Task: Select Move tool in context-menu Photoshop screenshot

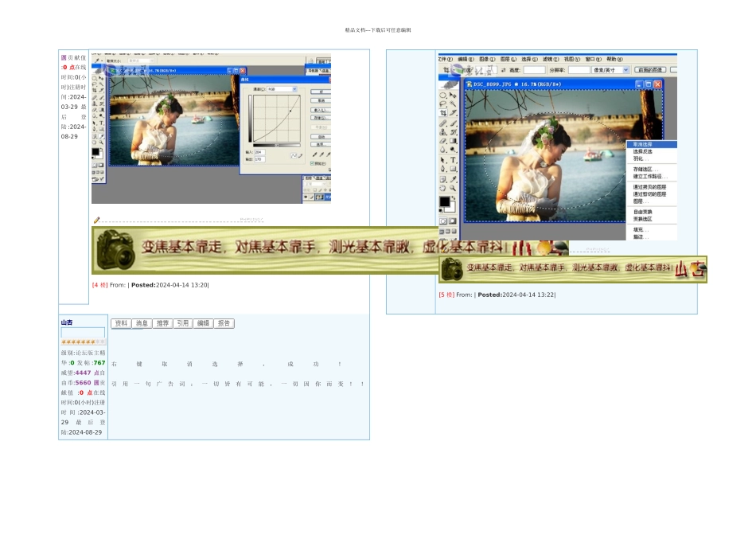Action: point(453,95)
